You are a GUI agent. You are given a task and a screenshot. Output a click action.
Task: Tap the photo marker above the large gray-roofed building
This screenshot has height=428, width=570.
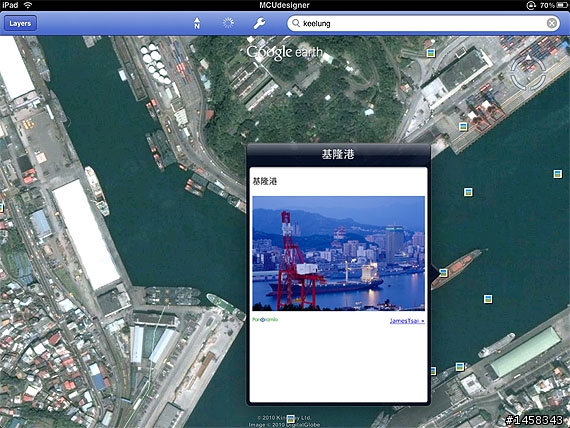(x=431, y=53)
